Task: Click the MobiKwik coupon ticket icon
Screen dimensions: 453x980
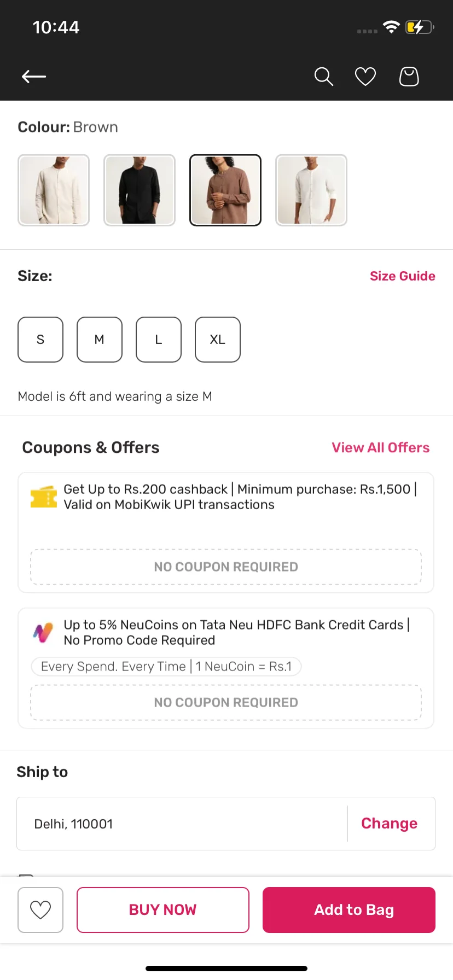Action: (44, 497)
